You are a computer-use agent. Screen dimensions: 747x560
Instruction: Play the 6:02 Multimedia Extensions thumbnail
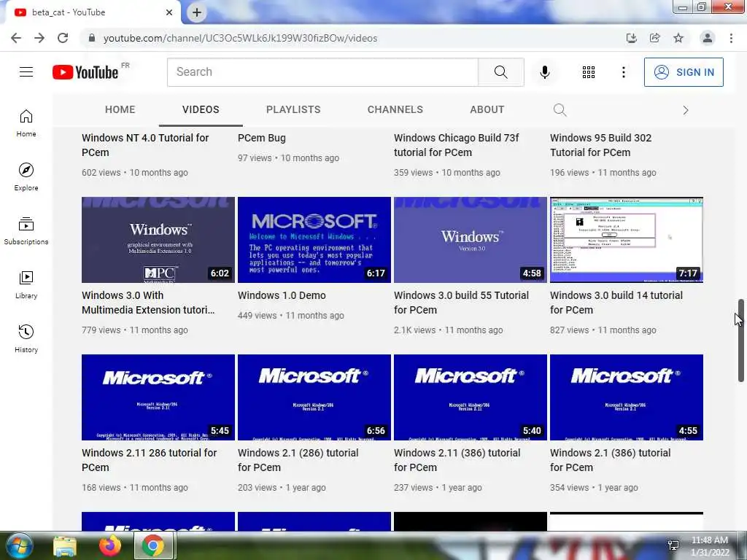[158, 240]
